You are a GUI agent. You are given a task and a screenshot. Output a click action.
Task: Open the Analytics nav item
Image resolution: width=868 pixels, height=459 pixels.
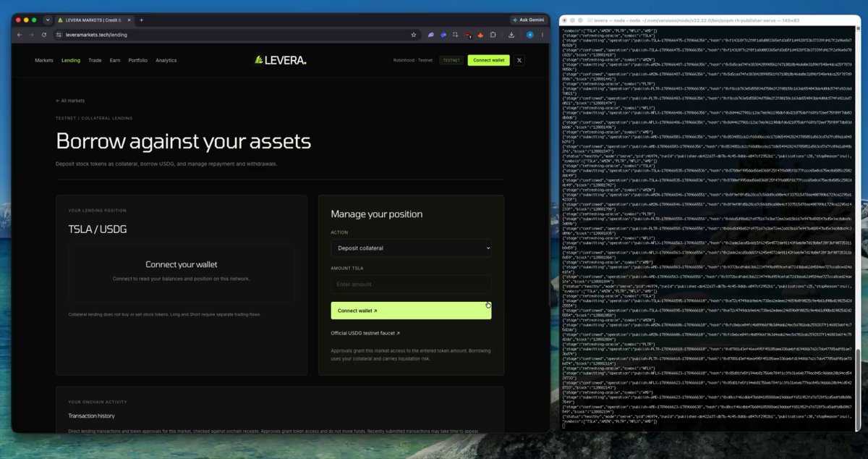coord(166,60)
